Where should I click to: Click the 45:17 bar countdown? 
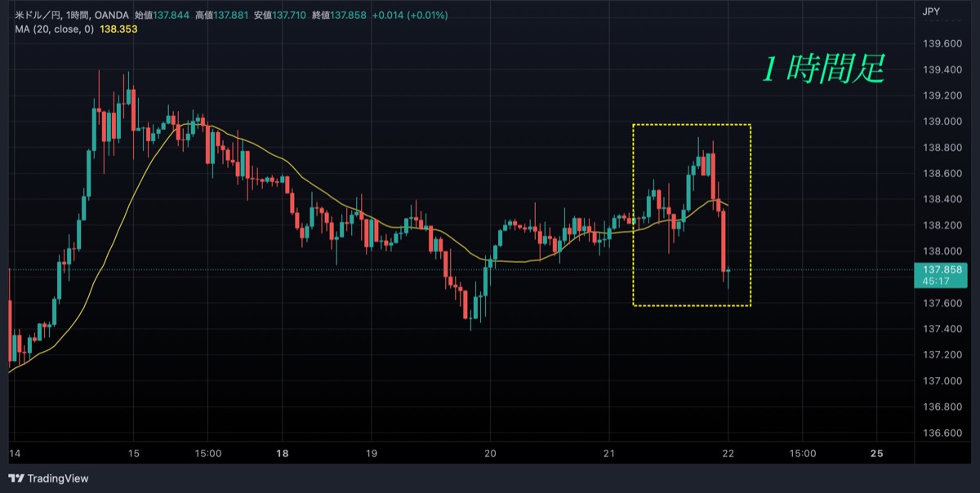(934, 281)
